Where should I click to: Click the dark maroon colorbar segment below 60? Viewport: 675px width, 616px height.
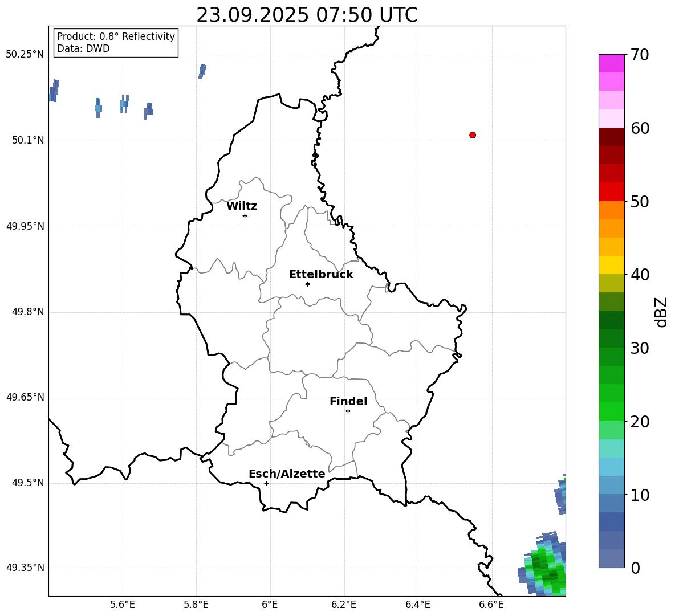611,137
